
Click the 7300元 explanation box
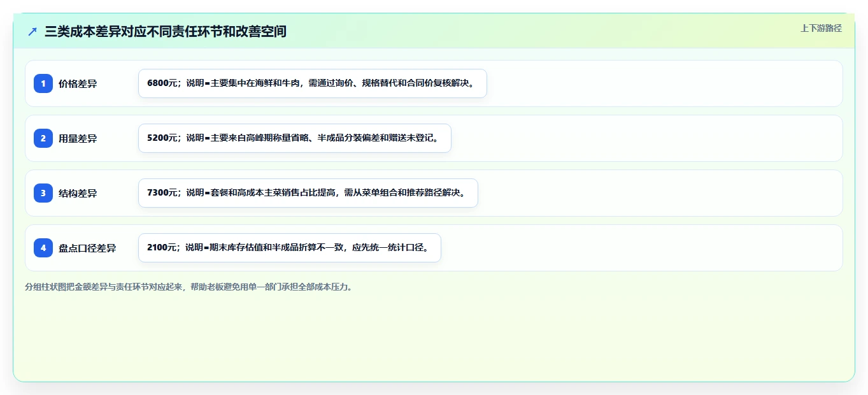pyautogui.click(x=308, y=193)
